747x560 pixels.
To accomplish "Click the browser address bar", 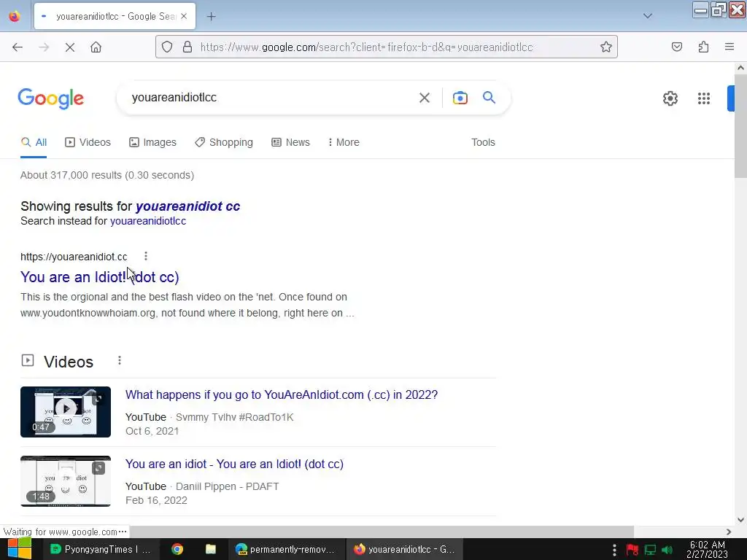I will pyautogui.click(x=387, y=47).
